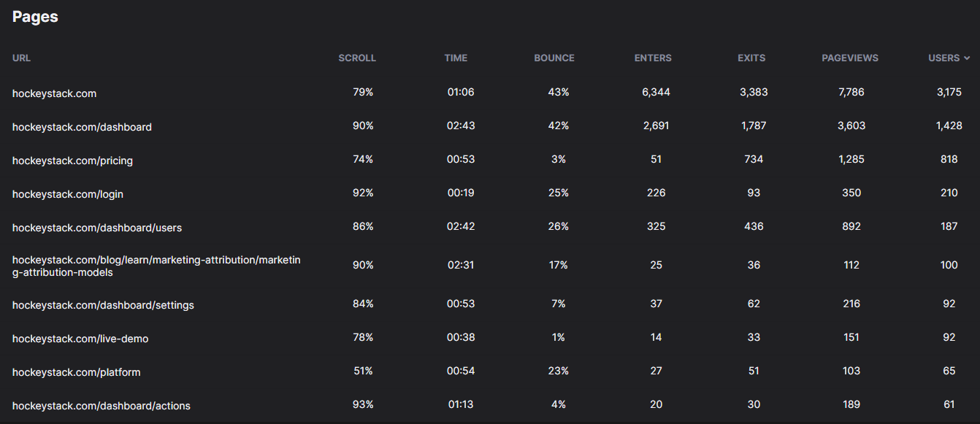Click the ENTERS column header

[x=653, y=58]
